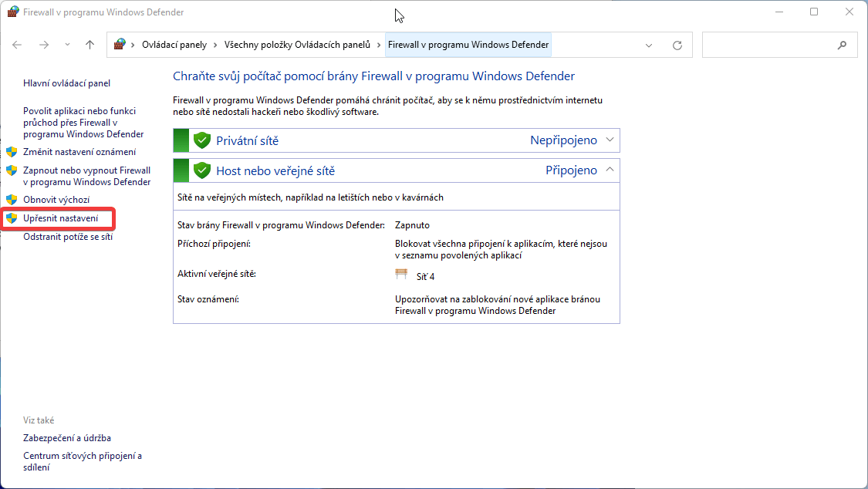Click shield icon beside Změnit nastavení oznámení

(x=12, y=152)
